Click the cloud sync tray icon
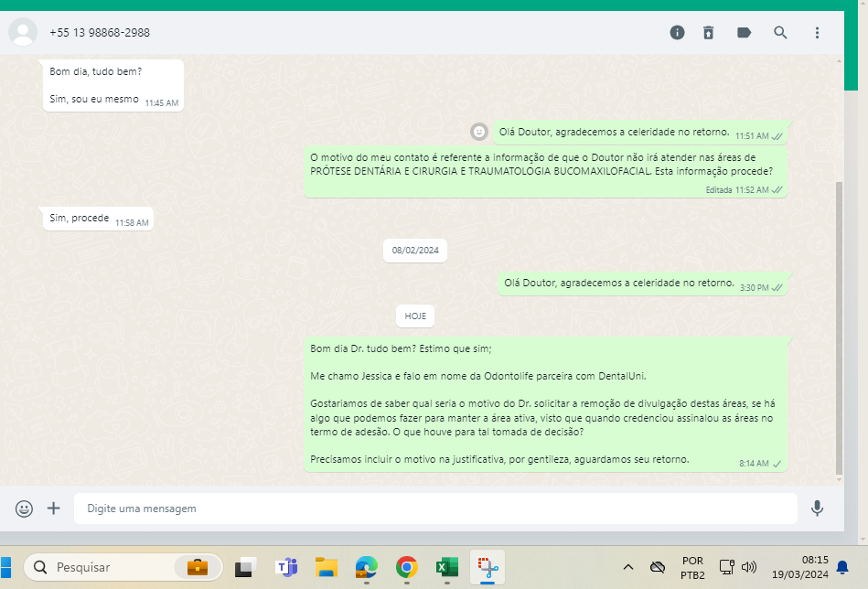 [x=657, y=567]
